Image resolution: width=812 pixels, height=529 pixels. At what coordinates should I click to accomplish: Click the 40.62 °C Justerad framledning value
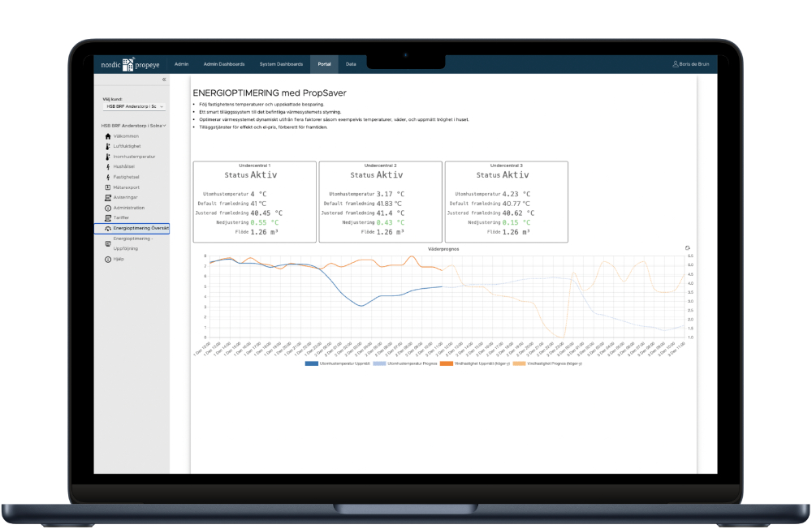pos(518,213)
